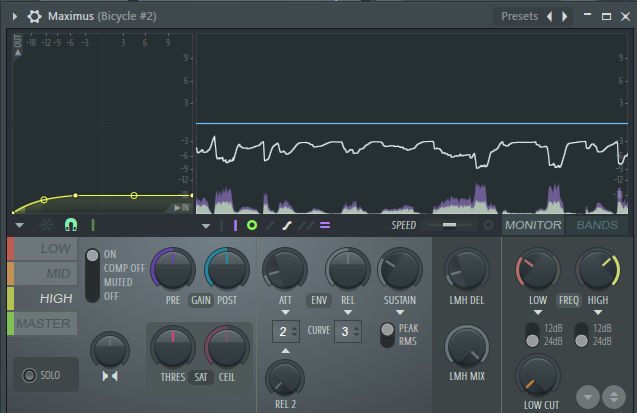
Task: Click the FREQ label button
Action: click(x=569, y=301)
